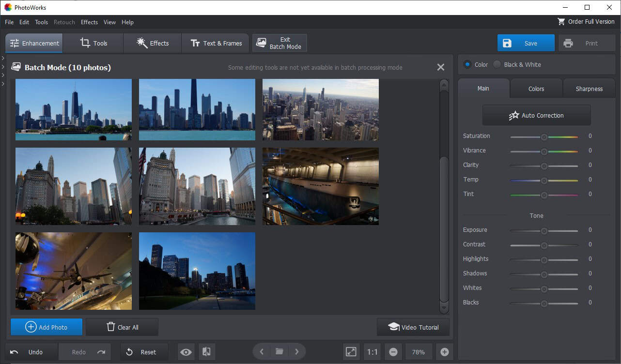
Task: Open the Colors sub-tab
Action: point(536,89)
